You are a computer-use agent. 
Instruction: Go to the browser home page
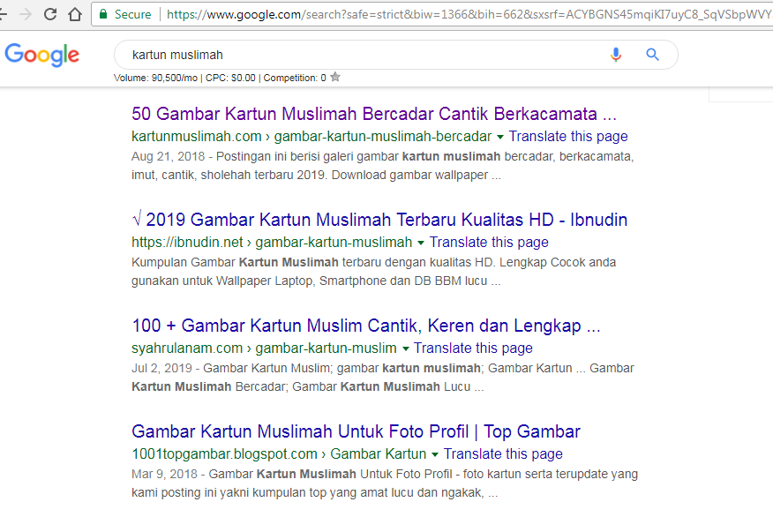click(75, 14)
